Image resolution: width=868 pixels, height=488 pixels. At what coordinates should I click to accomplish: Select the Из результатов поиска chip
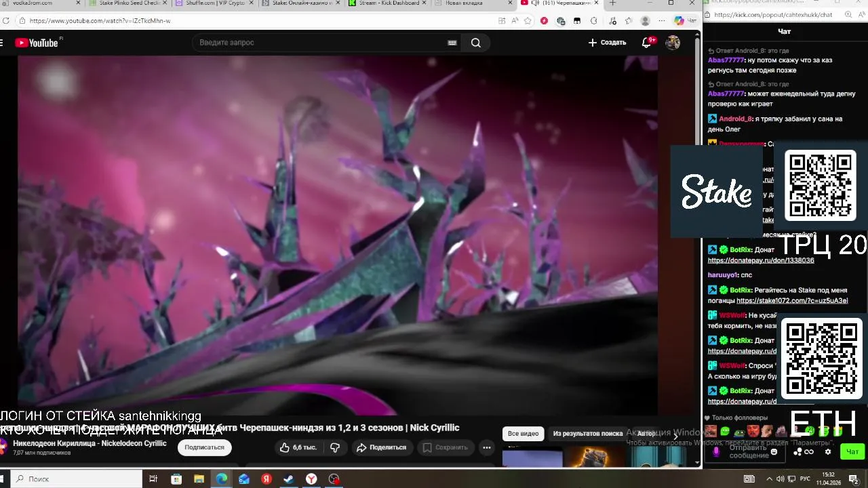click(x=587, y=434)
